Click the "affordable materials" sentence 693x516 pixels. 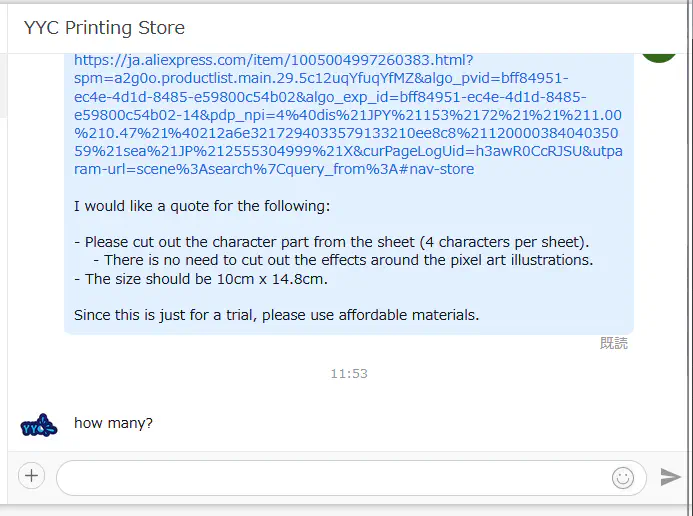(x=276, y=315)
